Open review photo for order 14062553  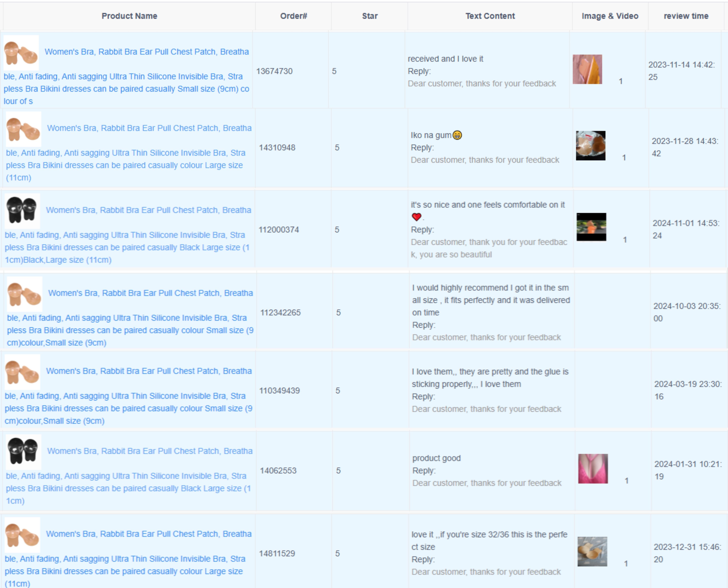[593, 468]
